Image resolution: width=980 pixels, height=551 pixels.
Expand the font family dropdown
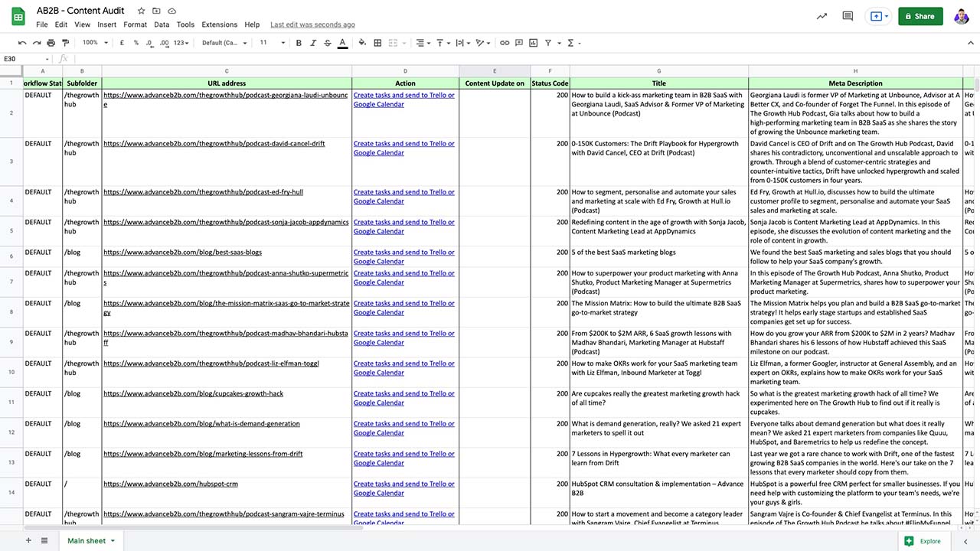tap(224, 43)
